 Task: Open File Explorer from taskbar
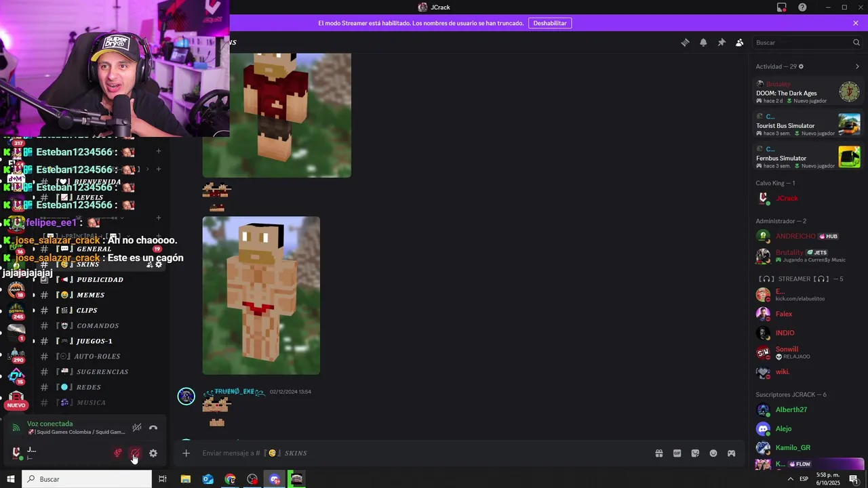[185, 479]
